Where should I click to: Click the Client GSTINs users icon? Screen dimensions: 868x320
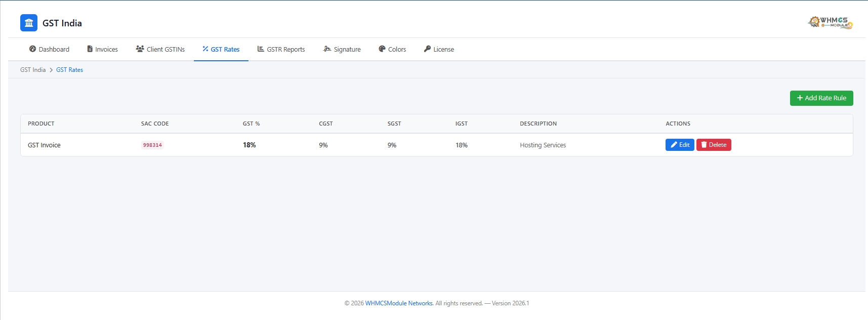(140, 49)
